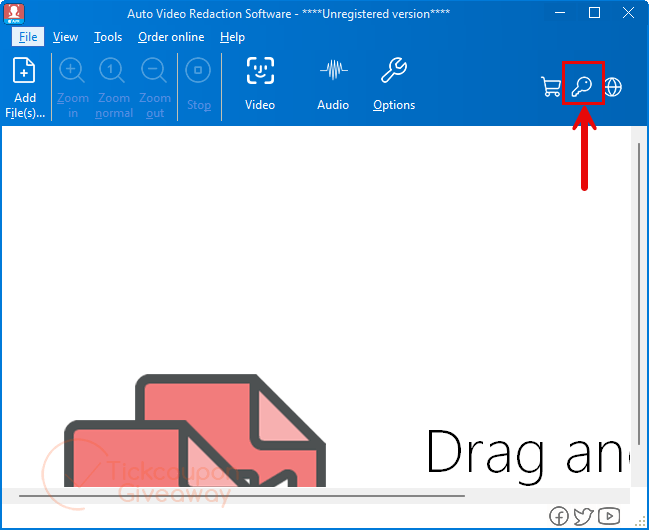Screen dimensions: 649x530
Task: Open the Tools menu
Action: tap(108, 37)
